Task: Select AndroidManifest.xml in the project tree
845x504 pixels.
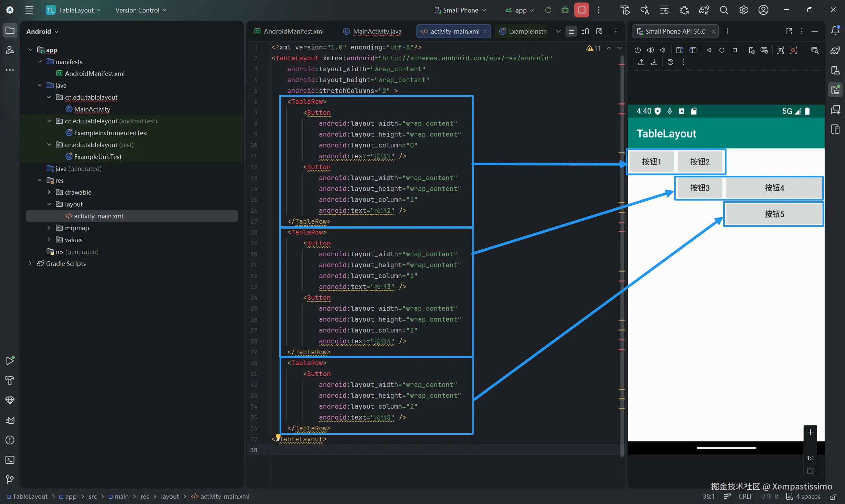Action: 94,73
